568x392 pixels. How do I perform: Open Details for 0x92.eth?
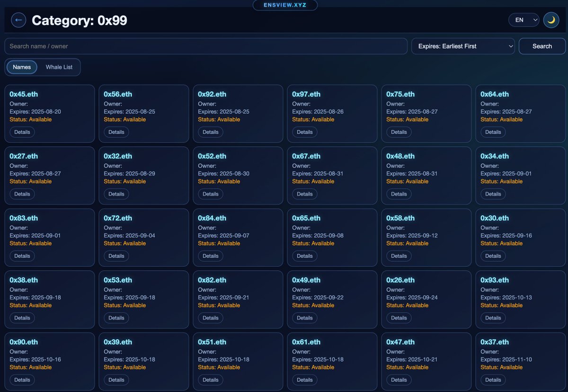(x=211, y=132)
